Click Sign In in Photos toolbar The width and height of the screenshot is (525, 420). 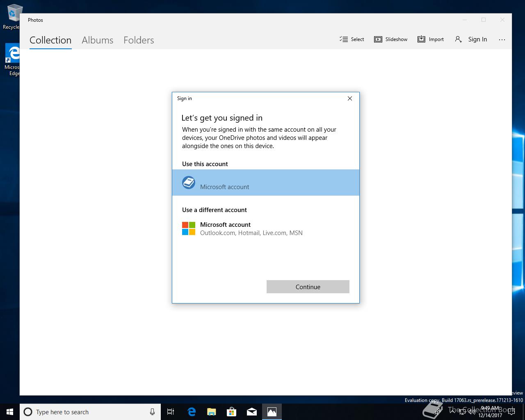(471, 39)
